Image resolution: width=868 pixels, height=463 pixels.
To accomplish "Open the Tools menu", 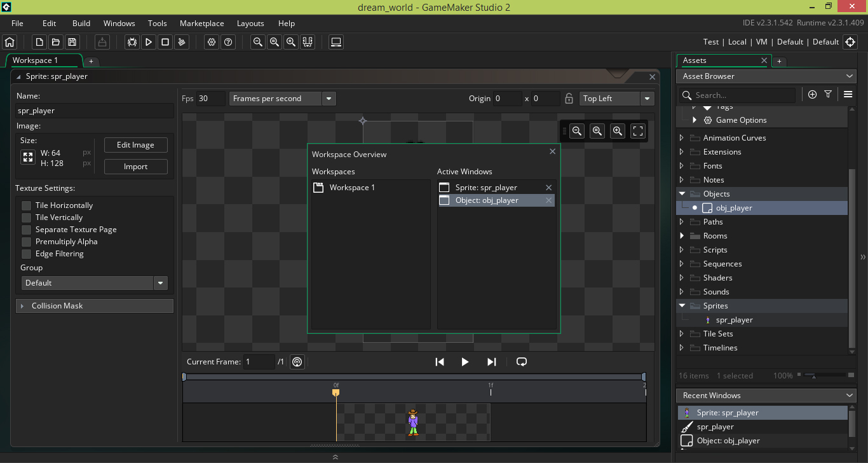I will [x=157, y=24].
